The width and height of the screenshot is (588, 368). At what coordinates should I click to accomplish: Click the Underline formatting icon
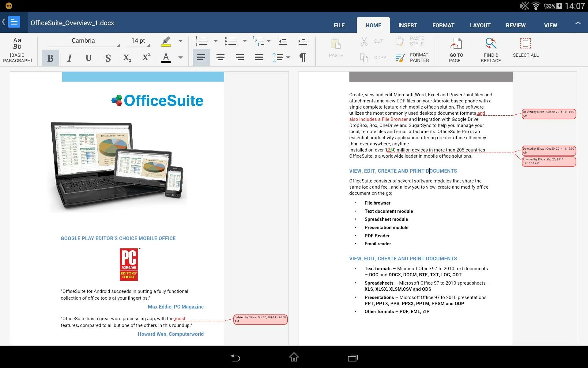click(x=89, y=58)
